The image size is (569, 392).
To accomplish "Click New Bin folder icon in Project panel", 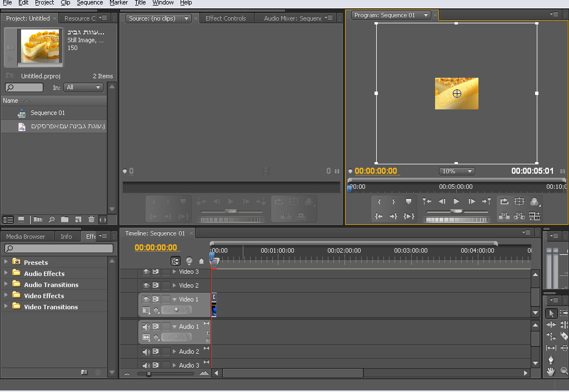I will click(x=64, y=220).
